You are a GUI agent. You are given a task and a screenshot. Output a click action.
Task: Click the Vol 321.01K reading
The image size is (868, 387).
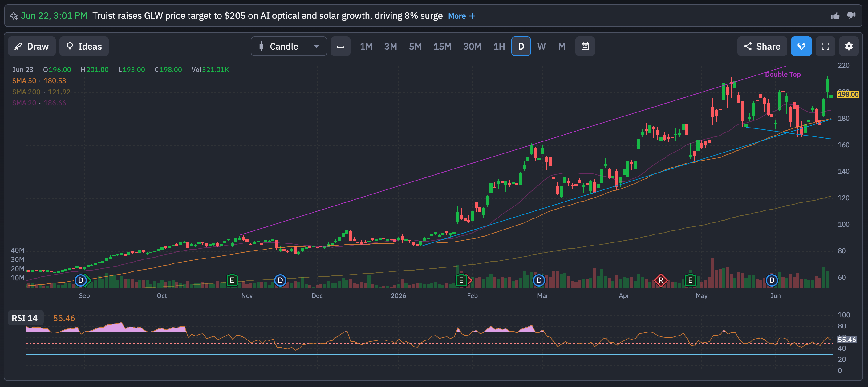210,70
